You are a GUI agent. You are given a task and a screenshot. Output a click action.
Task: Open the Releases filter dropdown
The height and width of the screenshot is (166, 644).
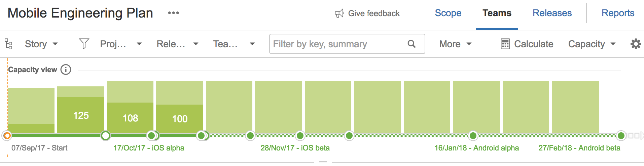click(178, 44)
